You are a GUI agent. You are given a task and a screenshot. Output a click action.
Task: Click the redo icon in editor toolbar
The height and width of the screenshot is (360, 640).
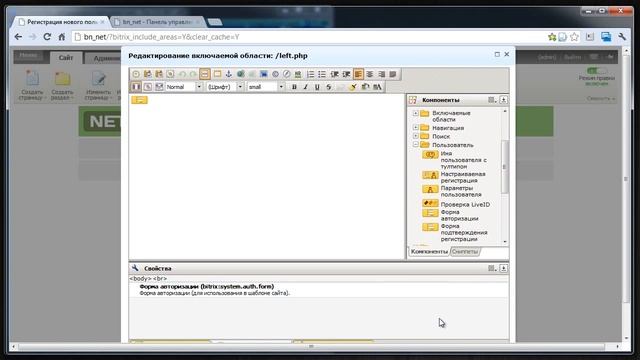coord(193,74)
